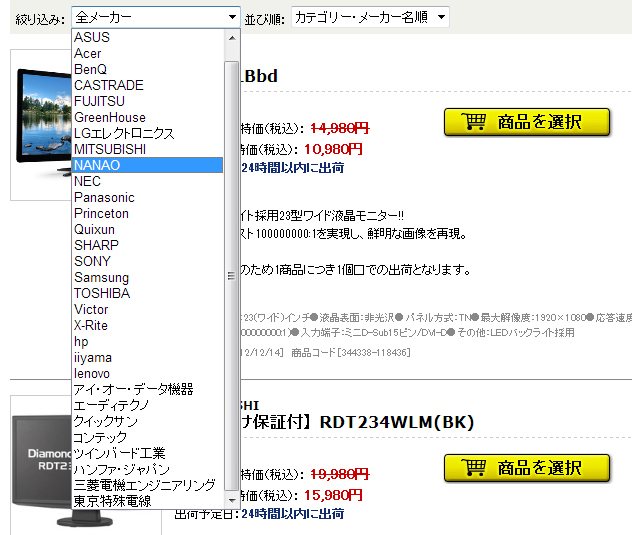Select Acer from the manufacturer list

(x=148, y=53)
